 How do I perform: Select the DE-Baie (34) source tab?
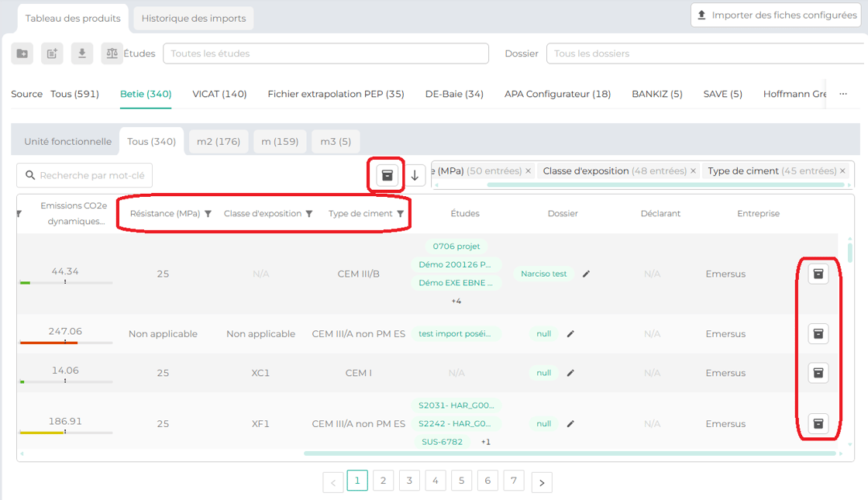[454, 94]
